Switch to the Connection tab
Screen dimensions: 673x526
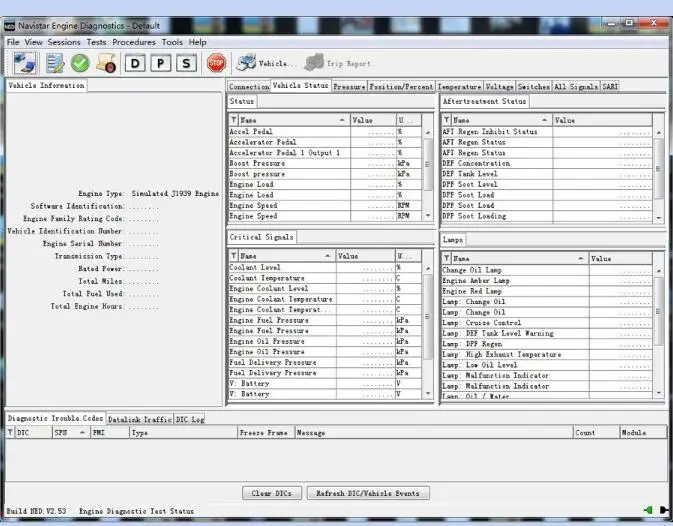(249, 87)
